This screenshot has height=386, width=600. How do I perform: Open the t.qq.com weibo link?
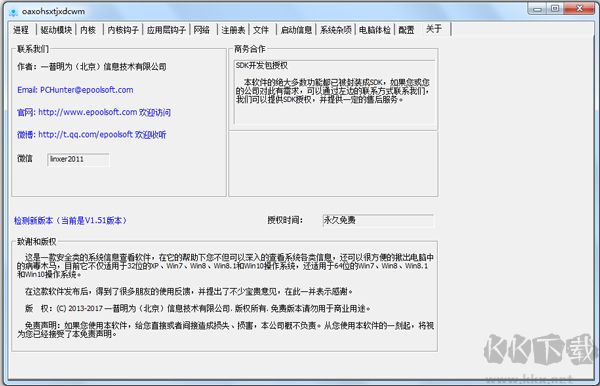point(91,135)
